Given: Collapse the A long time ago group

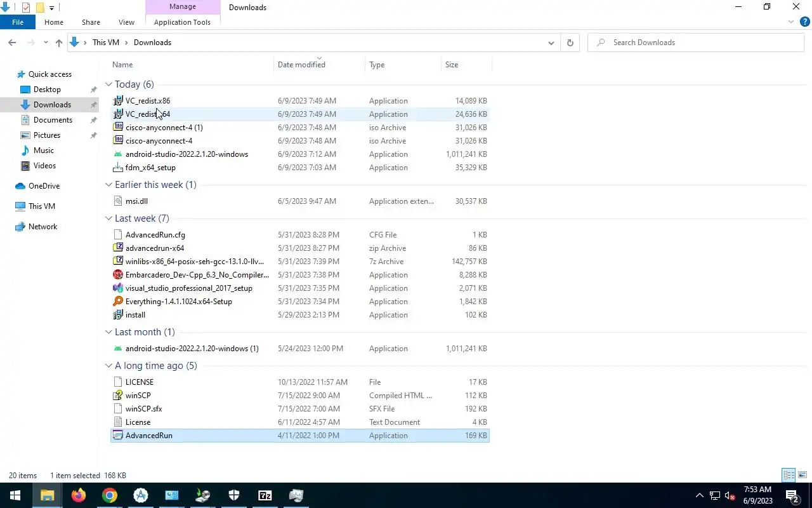Looking at the screenshot, I should tap(108, 366).
